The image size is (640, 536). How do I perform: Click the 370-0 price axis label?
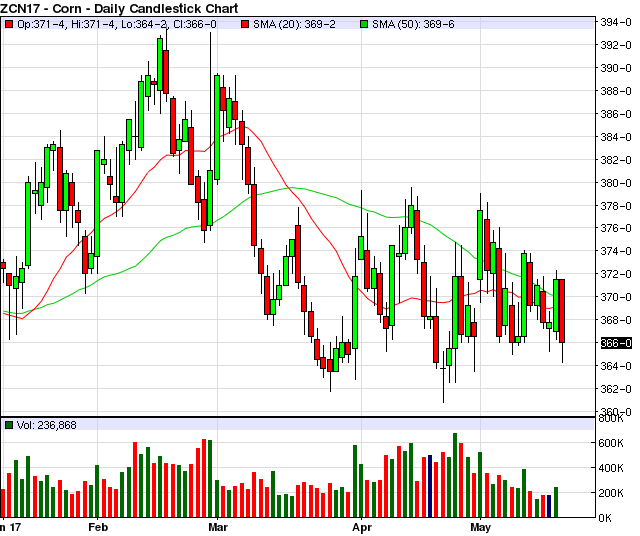pyautogui.click(x=616, y=297)
